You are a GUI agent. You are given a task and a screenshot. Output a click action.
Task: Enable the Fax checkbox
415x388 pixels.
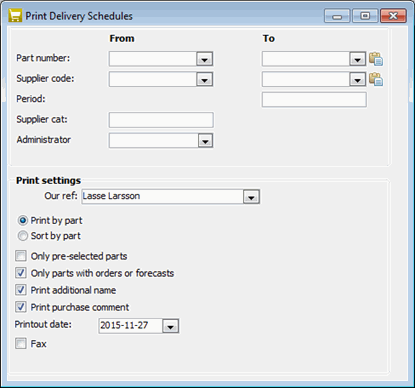click(21, 343)
